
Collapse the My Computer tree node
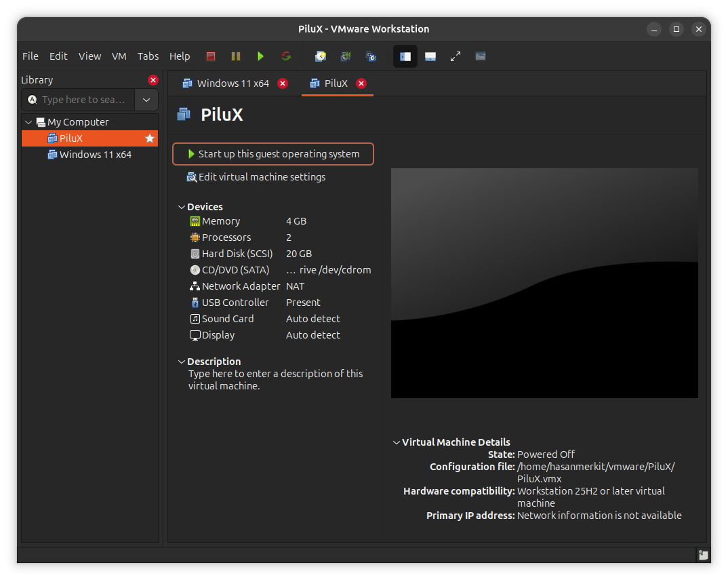point(28,122)
